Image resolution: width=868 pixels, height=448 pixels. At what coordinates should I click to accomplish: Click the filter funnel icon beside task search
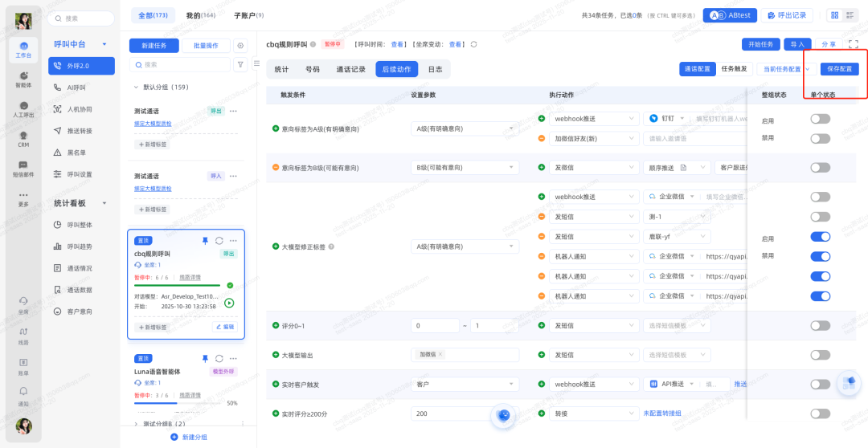pyautogui.click(x=240, y=64)
